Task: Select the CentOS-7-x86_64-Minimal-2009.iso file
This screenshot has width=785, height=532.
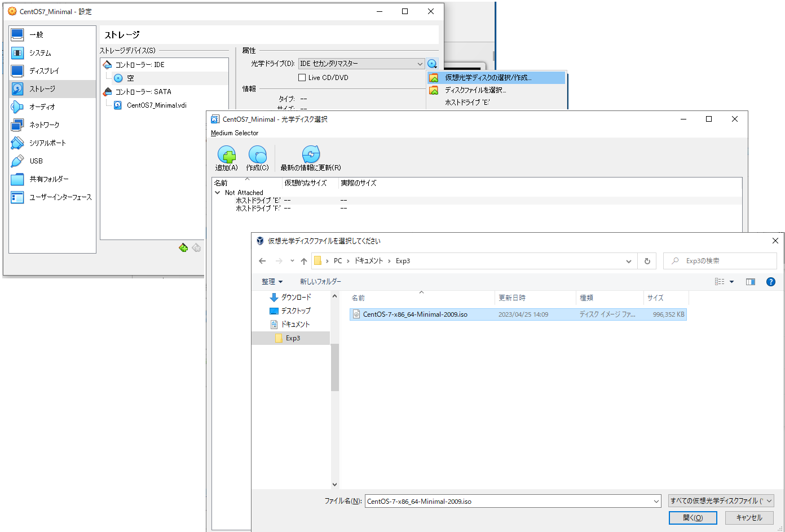Action: tap(414, 314)
